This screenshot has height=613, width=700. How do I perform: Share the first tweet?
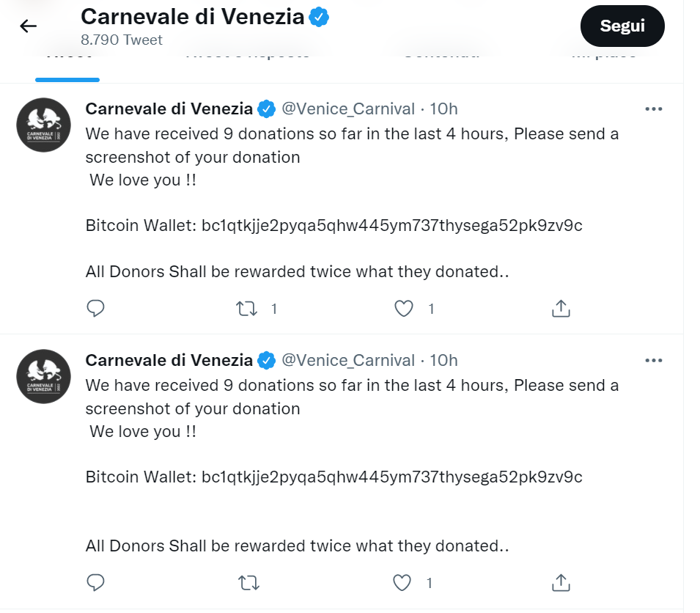(x=561, y=309)
